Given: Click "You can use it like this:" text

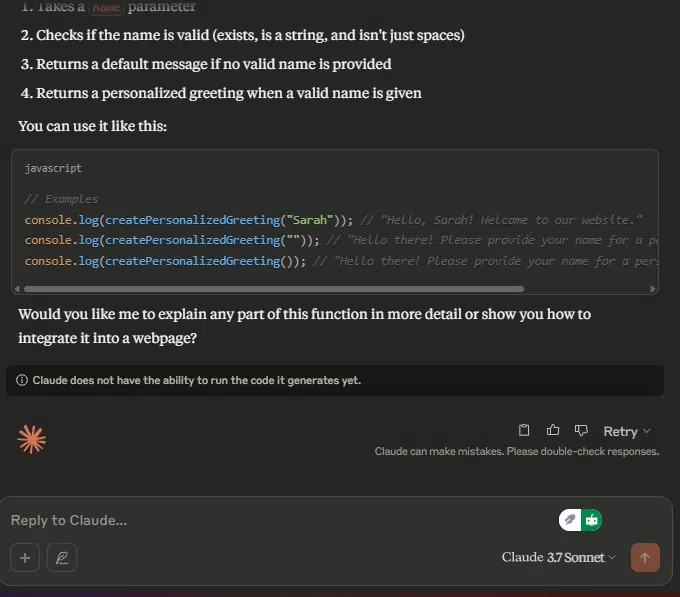Looking at the screenshot, I should (x=92, y=126).
